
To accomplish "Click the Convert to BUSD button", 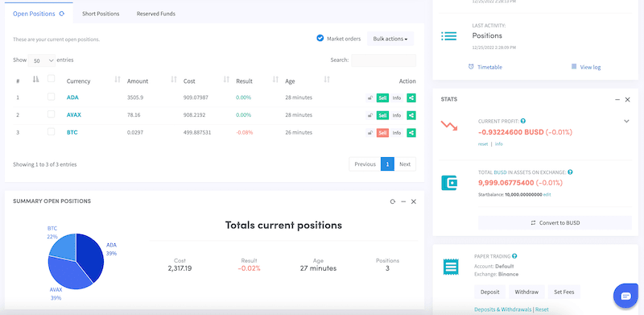I will coord(555,222).
